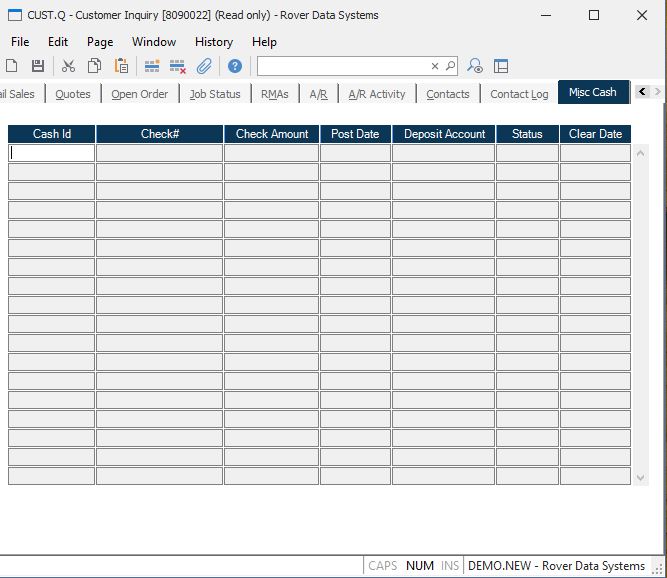Click the Insert row icon
The height and width of the screenshot is (578, 667).
152,66
